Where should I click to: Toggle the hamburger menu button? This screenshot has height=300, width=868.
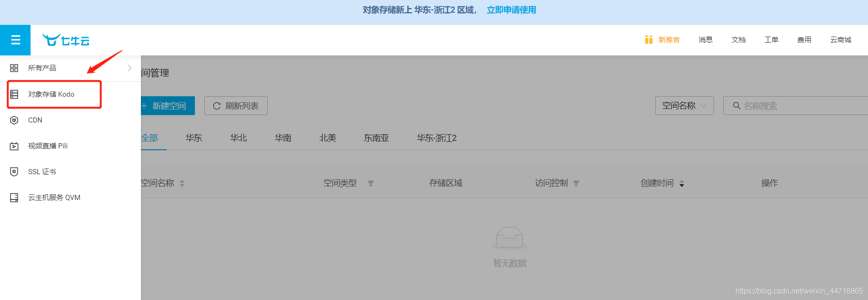pyautogui.click(x=15, y=40)
